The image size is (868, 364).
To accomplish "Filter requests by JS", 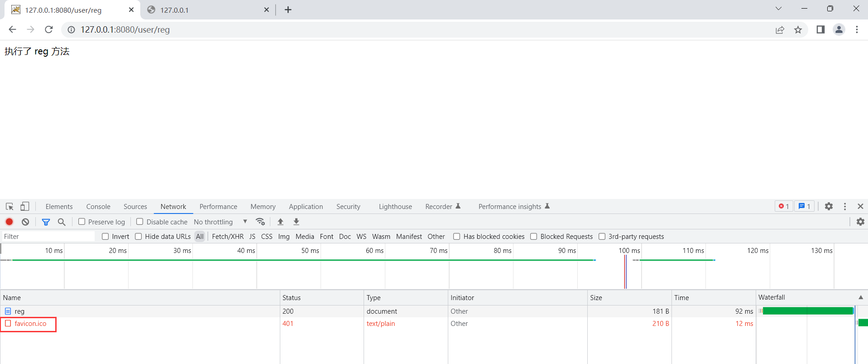I will [x=252, y=237].
